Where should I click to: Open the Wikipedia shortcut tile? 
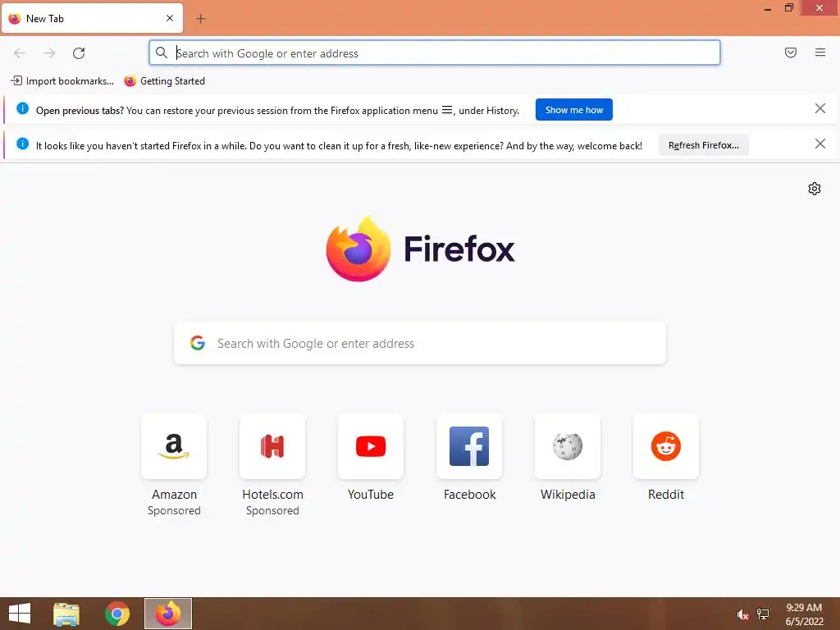(x=568, y=446)
